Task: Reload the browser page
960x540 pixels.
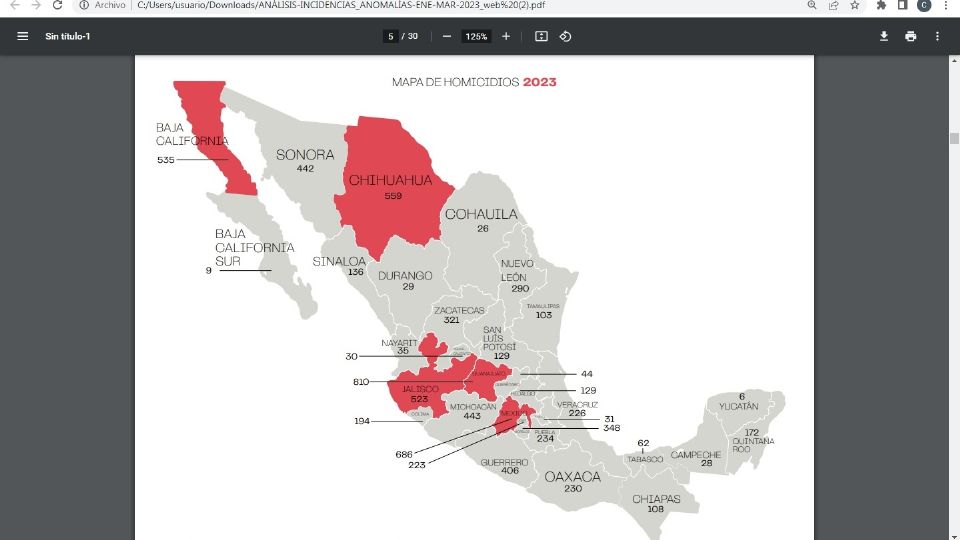Action: point(57,5)
